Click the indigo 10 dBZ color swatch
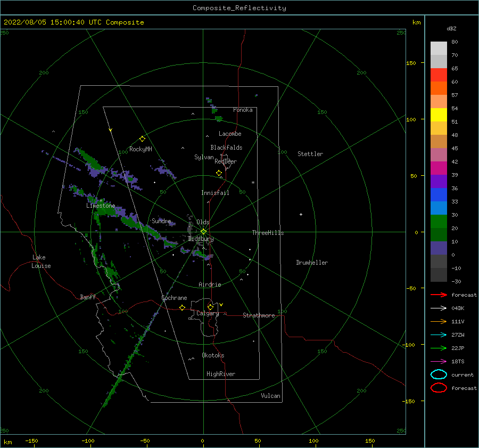The width and height of the screenshot is (479, 448). tap(439, 248)
